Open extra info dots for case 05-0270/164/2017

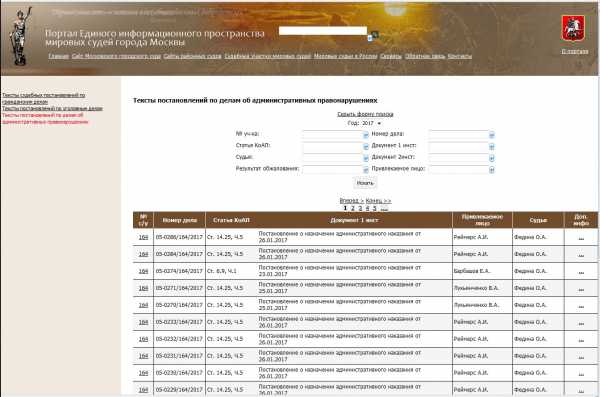[x=581, y=306]
